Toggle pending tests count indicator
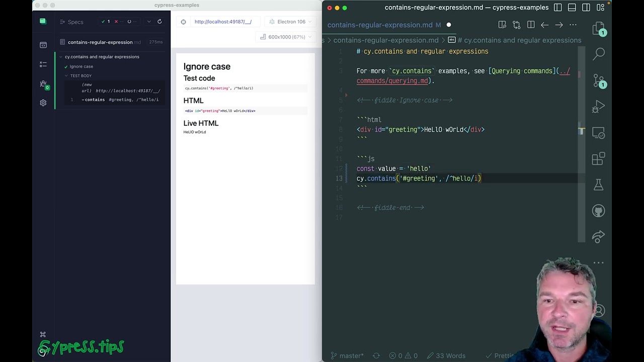The width and height of the screenshot is (644, 362). (x=131, y=22)
